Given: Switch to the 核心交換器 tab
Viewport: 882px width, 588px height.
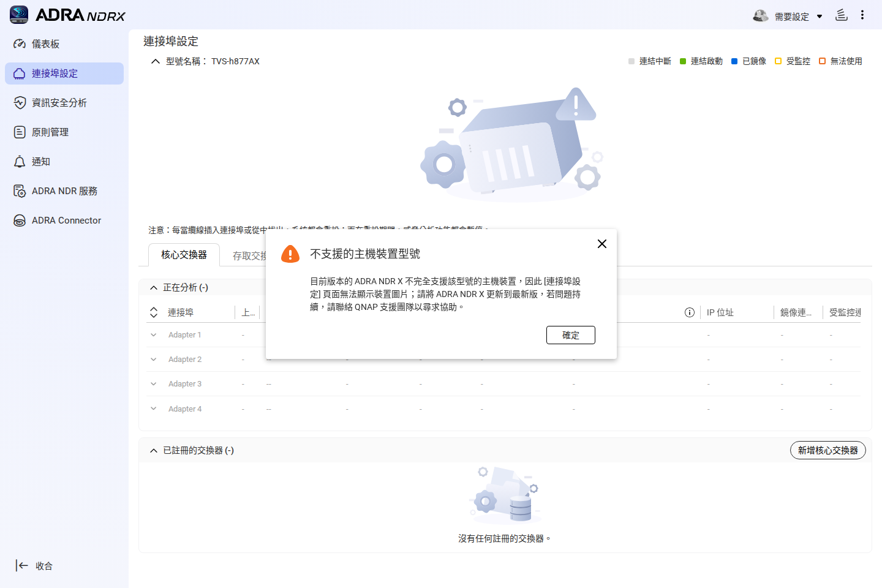Looking at the screenshot, I should point(184,255).
